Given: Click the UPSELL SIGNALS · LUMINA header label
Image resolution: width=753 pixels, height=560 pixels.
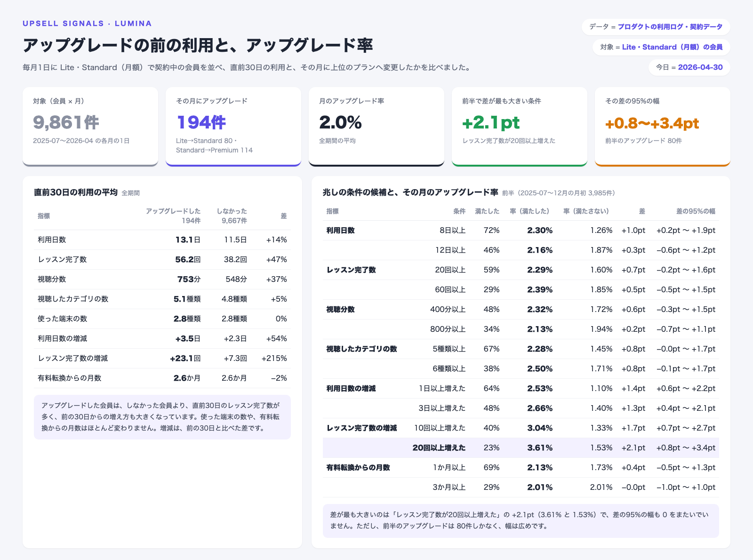Looking at the screenshot, I should pos(87,24).
